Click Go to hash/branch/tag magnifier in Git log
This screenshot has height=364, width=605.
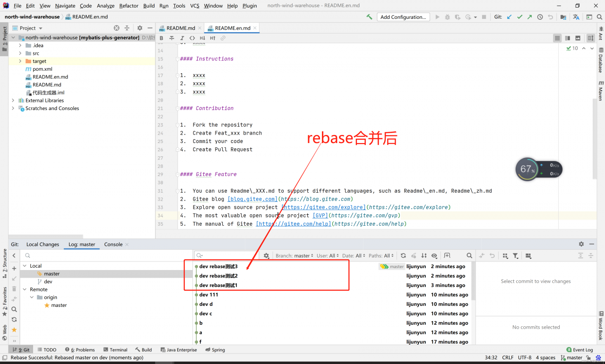click(469, 256)
